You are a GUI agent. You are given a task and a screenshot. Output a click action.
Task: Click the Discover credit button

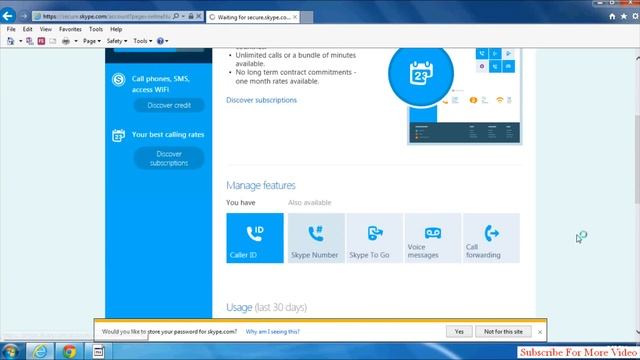pyautogui.click(x=169, y=105)
